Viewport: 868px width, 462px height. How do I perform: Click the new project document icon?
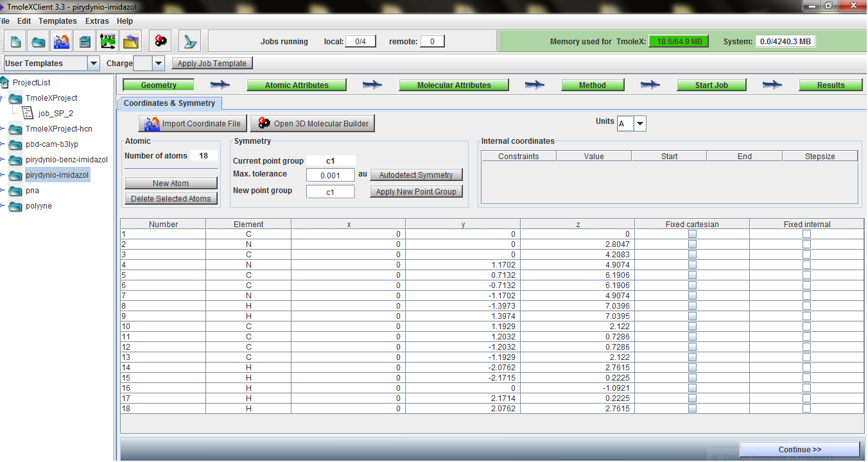(x=16, y=42)
